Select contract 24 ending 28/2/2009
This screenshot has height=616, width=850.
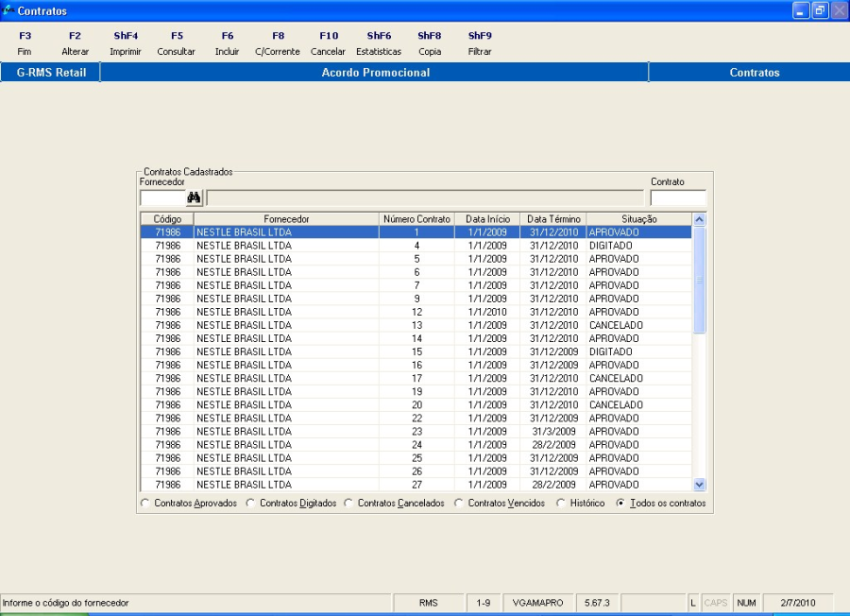point(416,445)
